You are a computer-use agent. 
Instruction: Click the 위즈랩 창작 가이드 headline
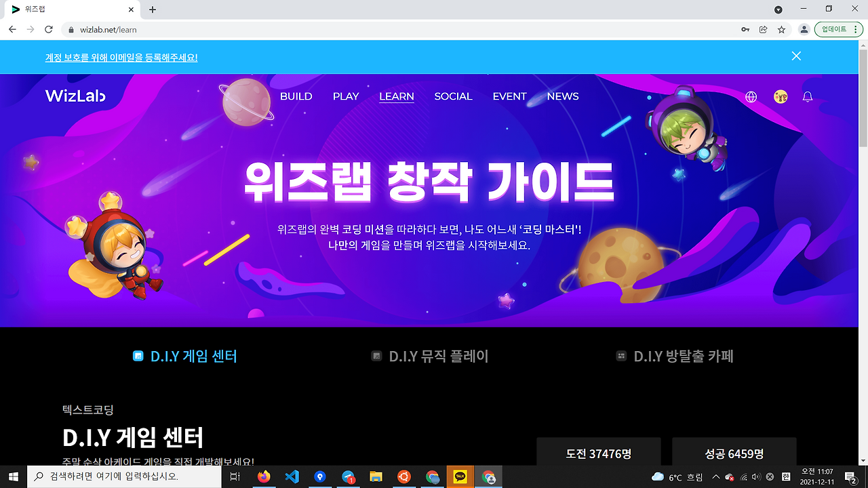429,182
